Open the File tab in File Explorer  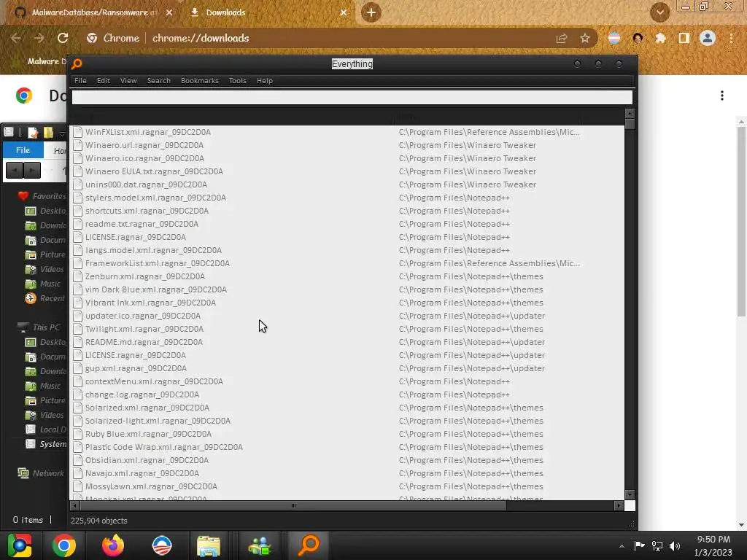tap(23, 150)
